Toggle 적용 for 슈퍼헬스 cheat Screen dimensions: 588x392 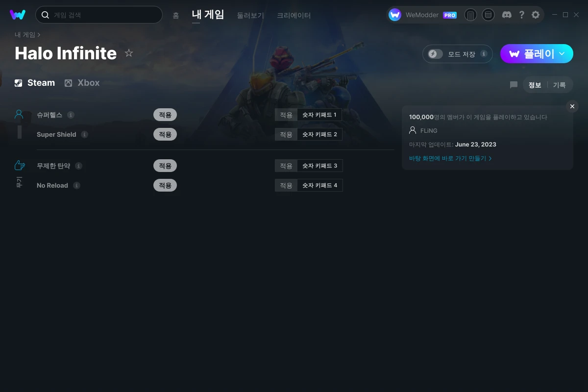point(165,115)
